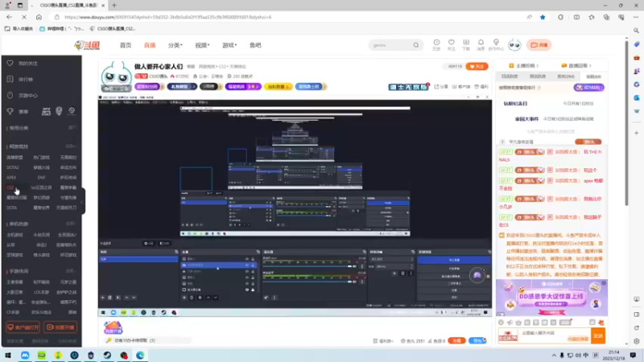Image resolution: width=644 pixels, height=362 pixels.
Task: Click the browser back arrow button
Action: [9, 17]
